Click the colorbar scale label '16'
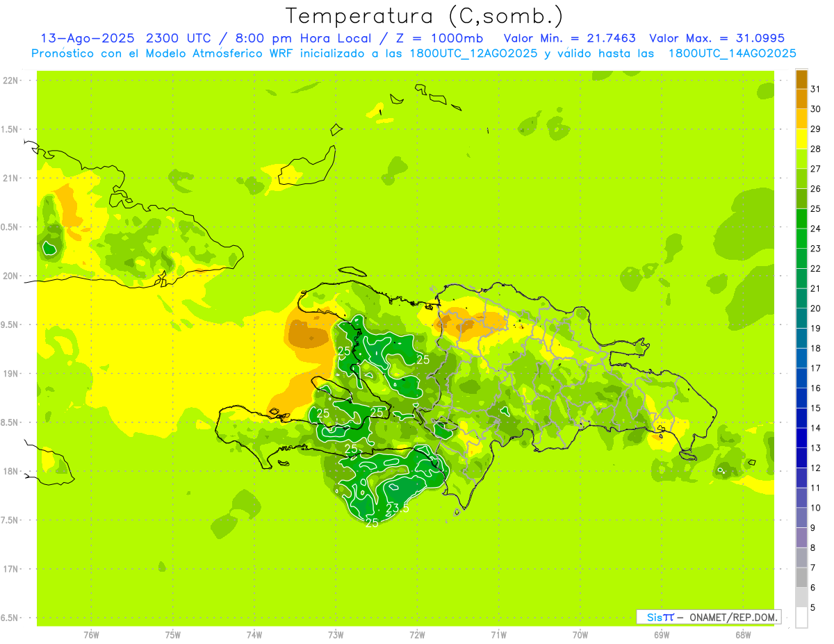 click(x=816, y=388)
